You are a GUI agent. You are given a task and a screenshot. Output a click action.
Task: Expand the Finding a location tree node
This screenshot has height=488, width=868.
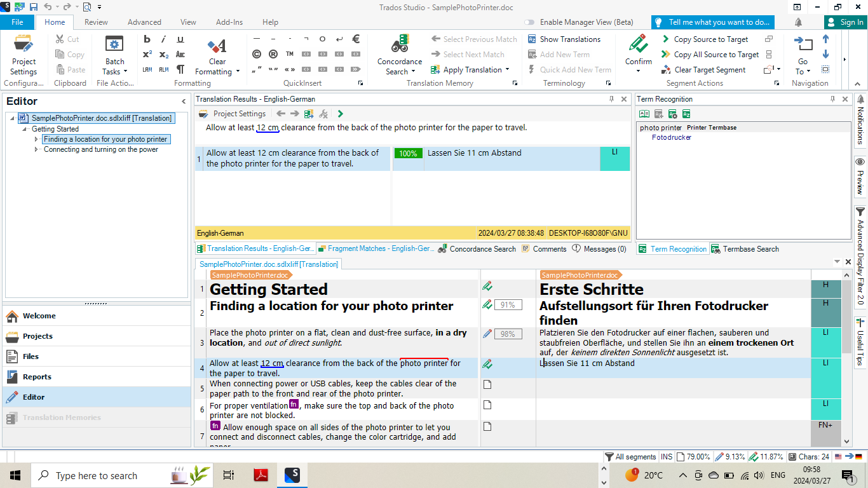tap(36, 139)
